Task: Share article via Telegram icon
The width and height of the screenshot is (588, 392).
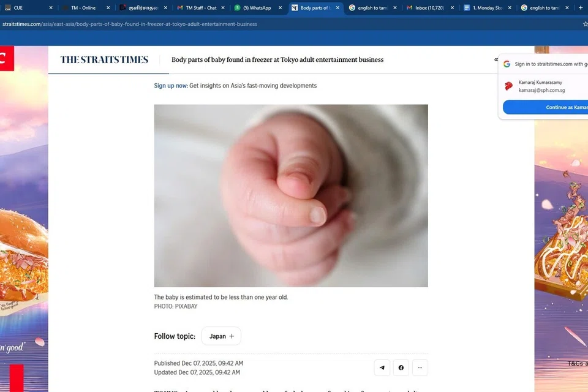Action: pos(382,367)
